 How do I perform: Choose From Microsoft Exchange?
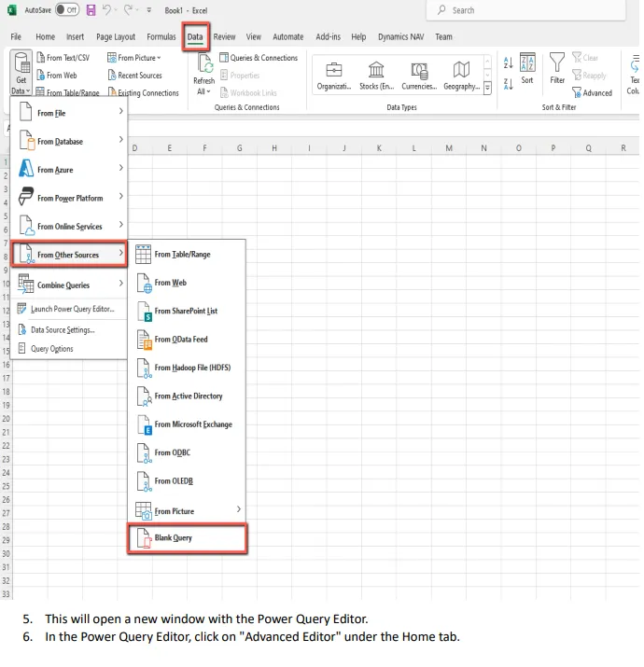pos(187,424)
